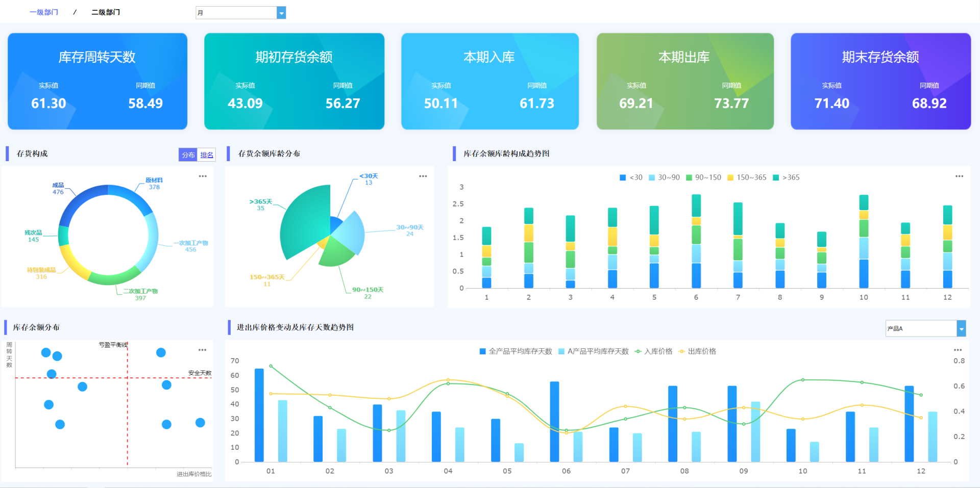Click the >365 legend color square
Image resolution: width=980 pixels, height=488 pixels.
click(776, 177)
